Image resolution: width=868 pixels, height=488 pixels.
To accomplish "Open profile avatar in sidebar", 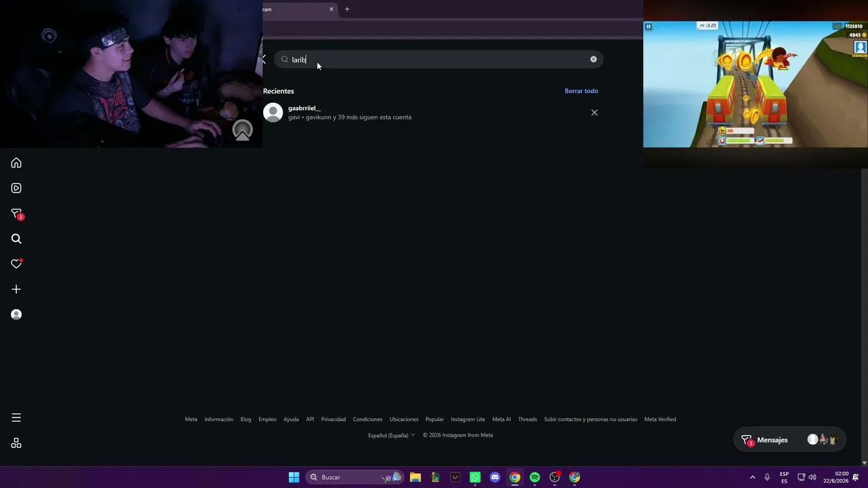I will (16, 314).
